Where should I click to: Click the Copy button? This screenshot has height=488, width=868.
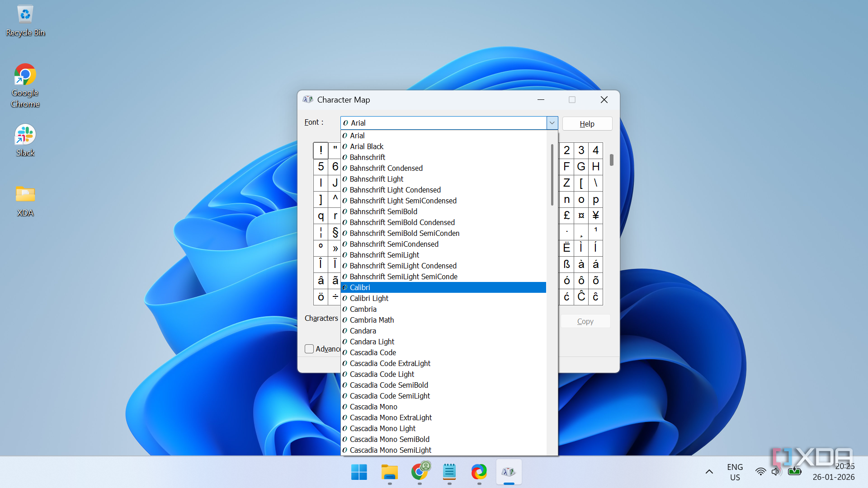click(585, 321)
